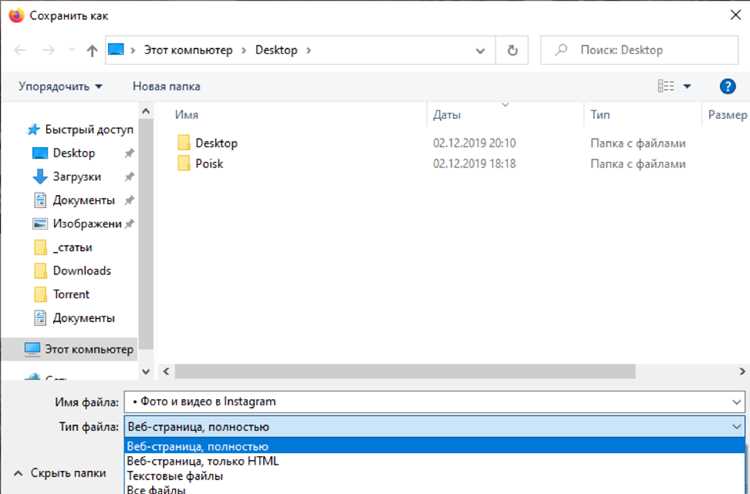Click the 'Имя файла' text field

[434, 402]
